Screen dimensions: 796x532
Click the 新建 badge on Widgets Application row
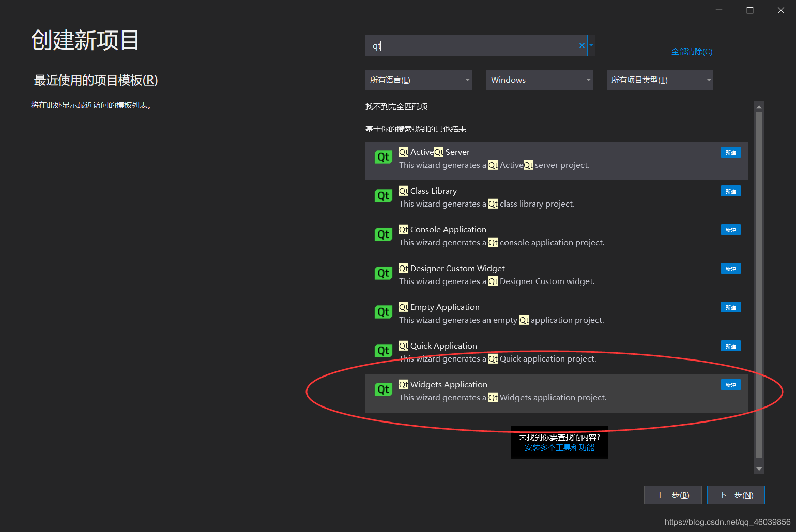[x=731, y=385]
